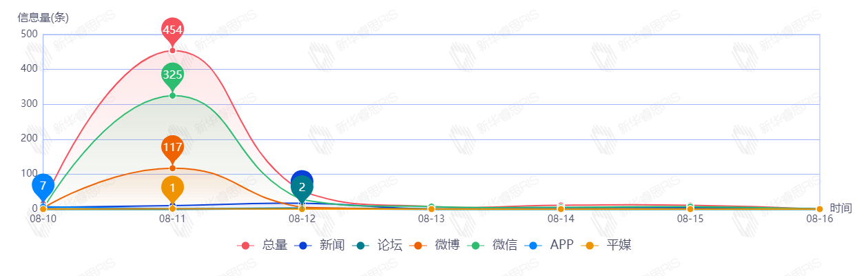Click the orange data point at 08-11
868x276 pixels.
point(172,168)
